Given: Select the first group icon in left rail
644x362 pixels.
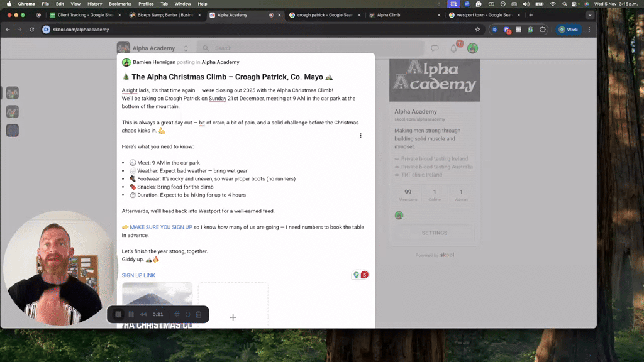Looking at the screenshot, I should (13, 93).
